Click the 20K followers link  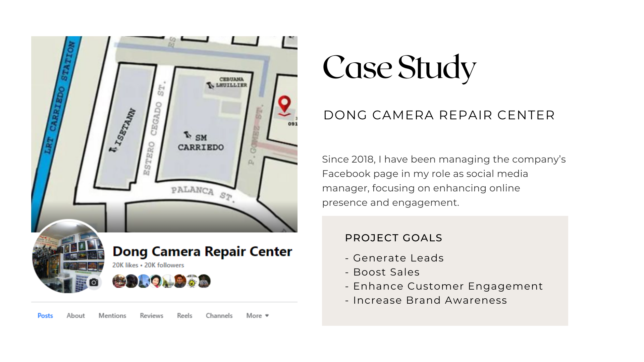(164, 265)
